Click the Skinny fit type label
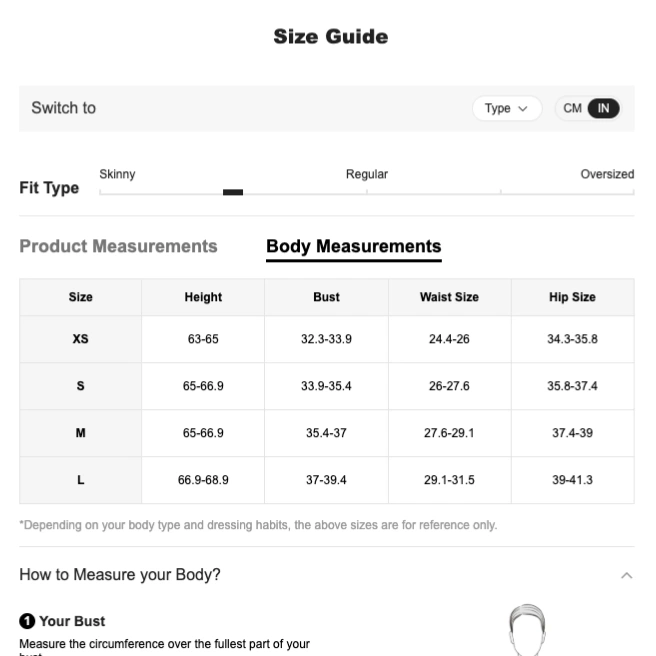Screen dimensions: 656x656 coord(117,174)
